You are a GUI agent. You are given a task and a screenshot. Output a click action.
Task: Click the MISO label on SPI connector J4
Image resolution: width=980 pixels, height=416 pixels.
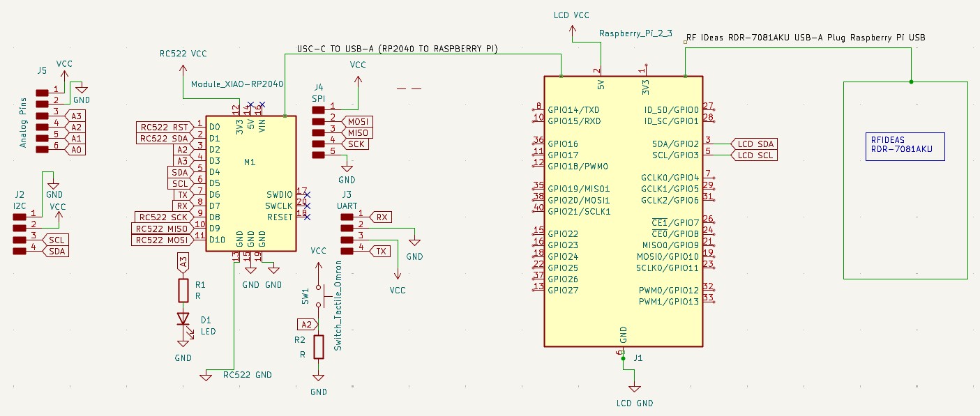pos(356,132)
